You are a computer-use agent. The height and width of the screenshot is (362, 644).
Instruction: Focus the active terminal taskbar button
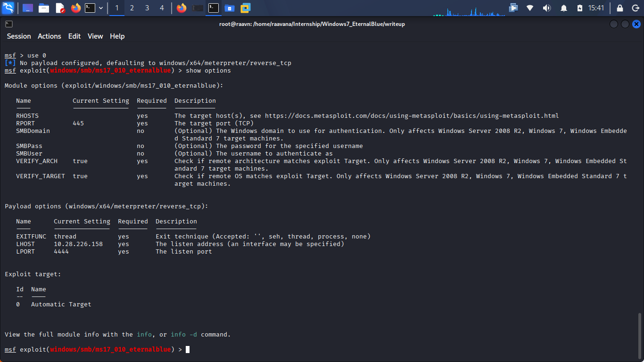click(x=214, y=8)
